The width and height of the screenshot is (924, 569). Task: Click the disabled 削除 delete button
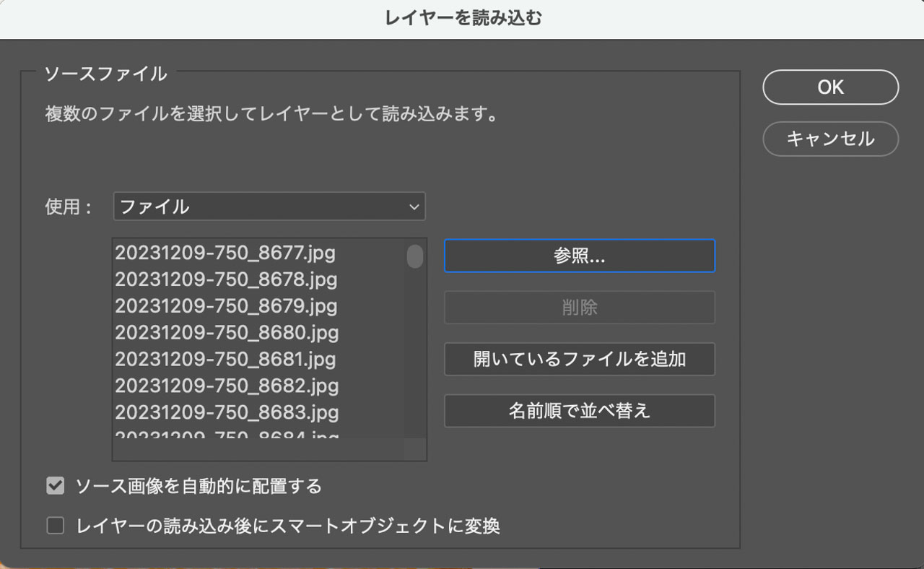click(x=579, y=308)
